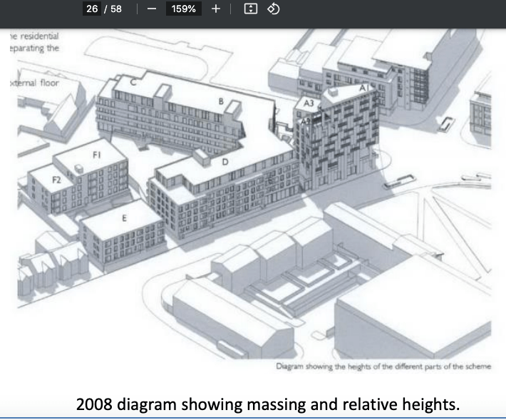Click building label D on the diagram

coord(225,162)
